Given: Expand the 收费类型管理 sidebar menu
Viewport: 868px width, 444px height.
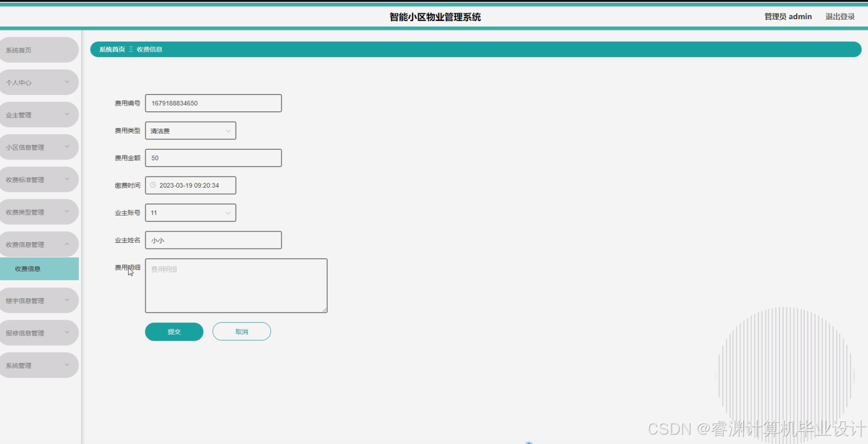Looking at the screenshot, I should coord(39,211).
